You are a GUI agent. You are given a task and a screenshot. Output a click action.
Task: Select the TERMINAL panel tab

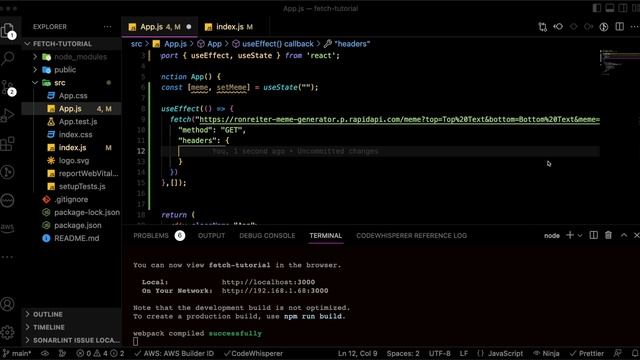(325, 236)
